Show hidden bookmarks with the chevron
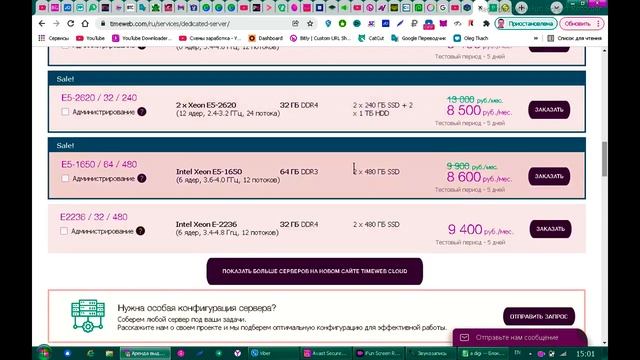 tap(536, 38)
